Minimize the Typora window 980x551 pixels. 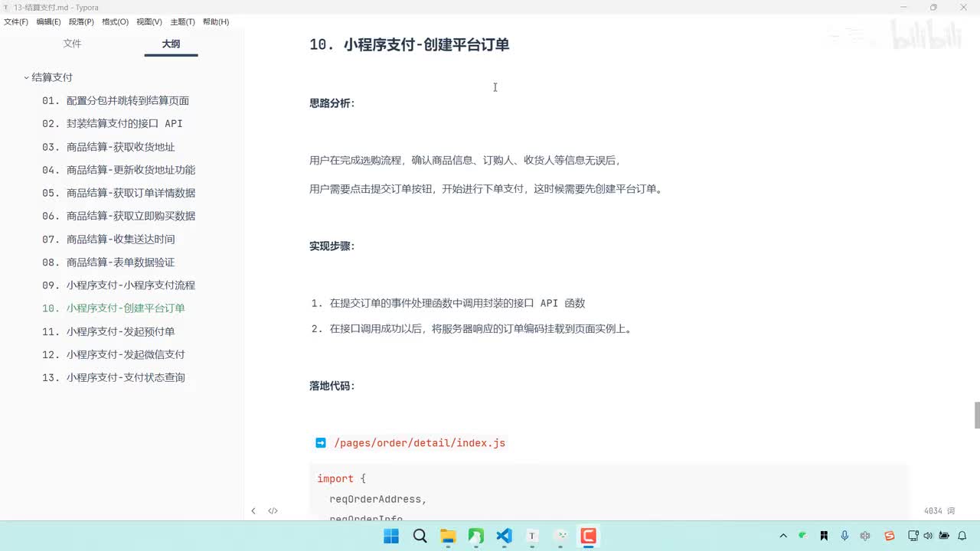(x=903, y=7)
